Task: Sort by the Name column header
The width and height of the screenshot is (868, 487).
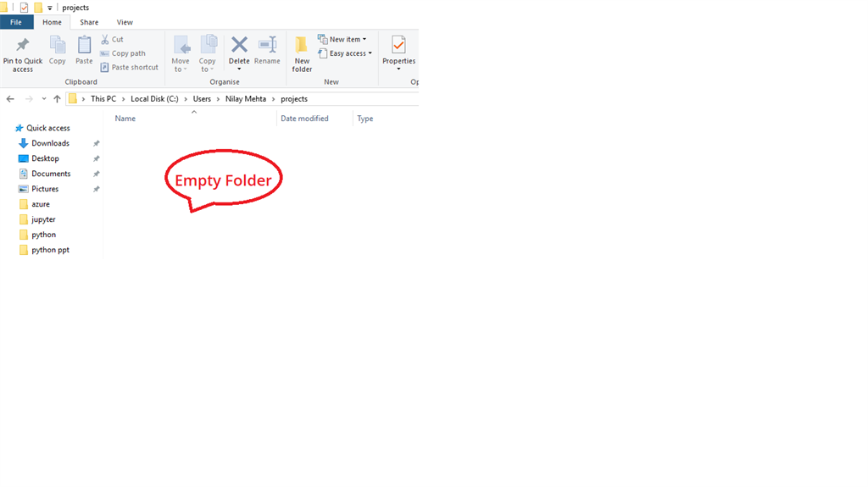Action: (125, 119)
